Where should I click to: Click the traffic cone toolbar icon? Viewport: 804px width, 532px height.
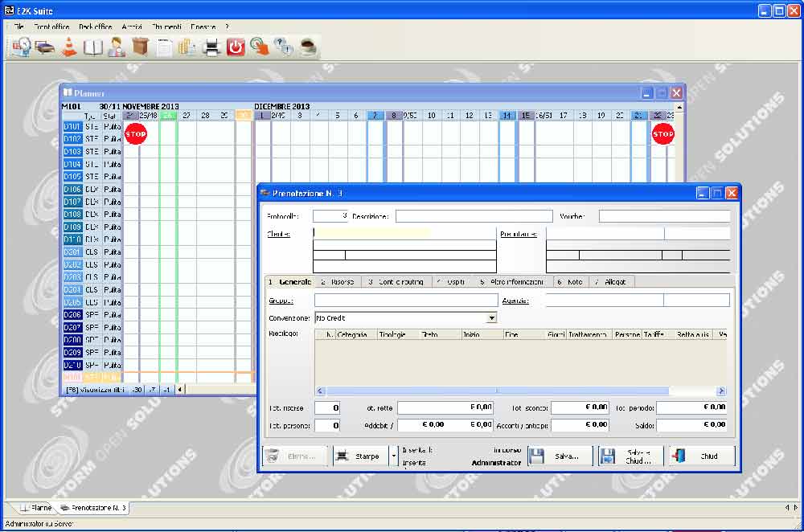click(69, 47)
